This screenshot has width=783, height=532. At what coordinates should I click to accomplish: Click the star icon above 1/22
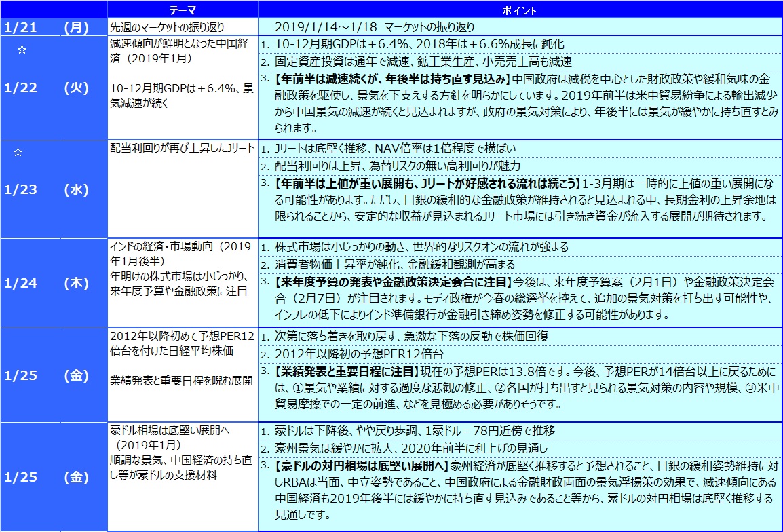click(22, 50)
